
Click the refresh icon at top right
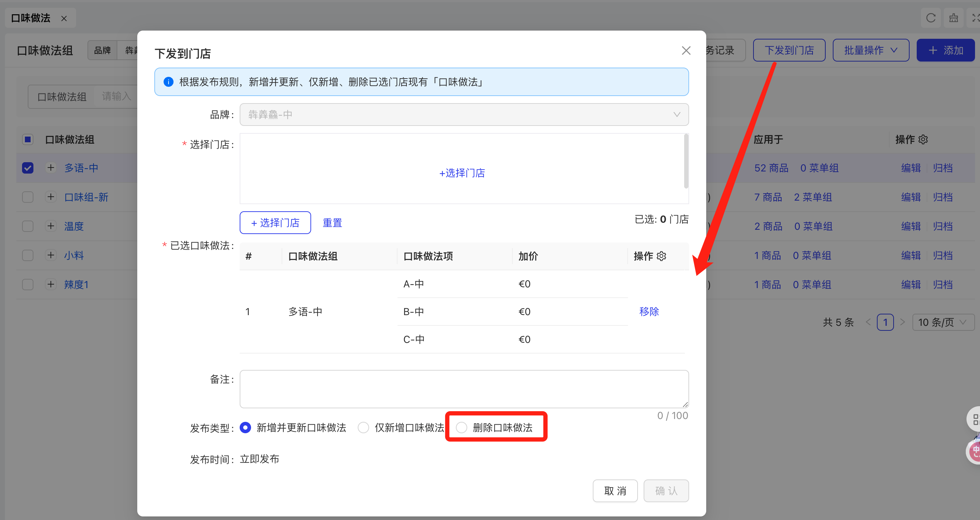pyautogui.click(x=931, y=18)
